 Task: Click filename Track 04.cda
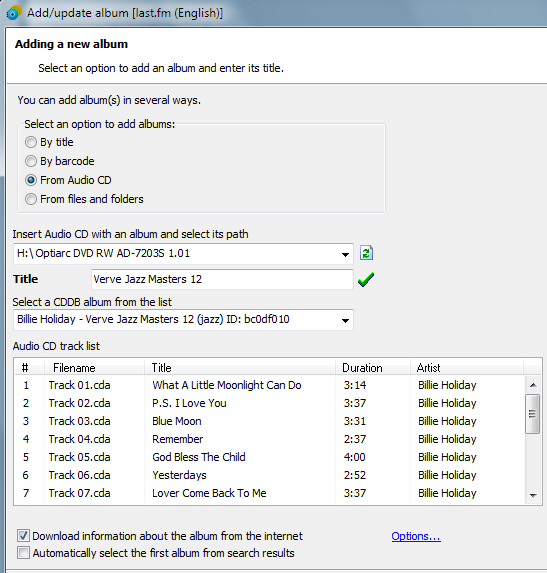(80, 439)
